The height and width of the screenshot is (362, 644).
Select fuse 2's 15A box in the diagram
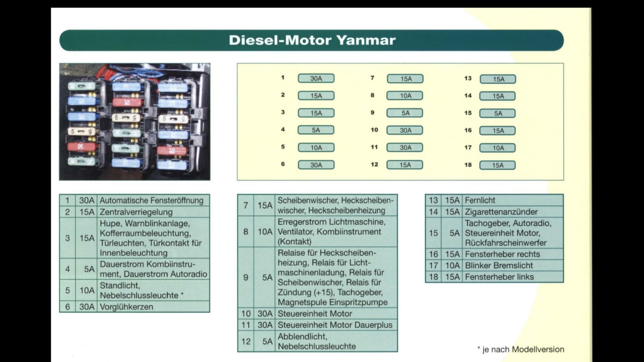[x=316, y=96]
